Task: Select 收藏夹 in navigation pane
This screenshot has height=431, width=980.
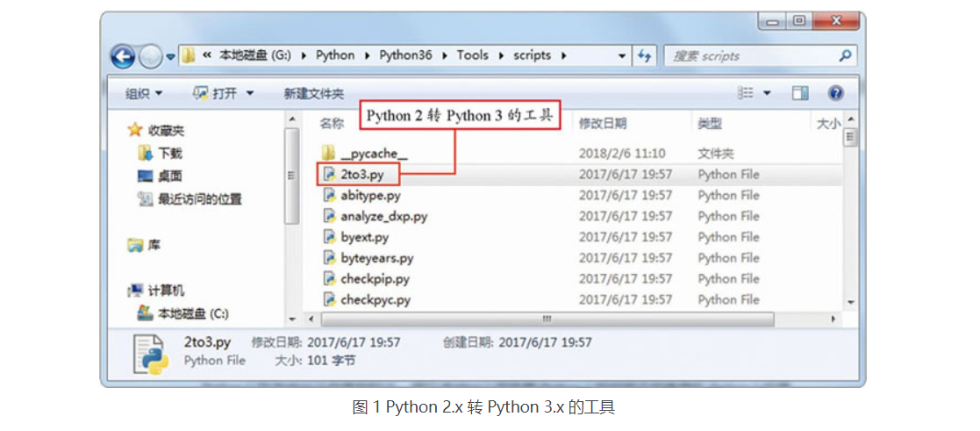Action: tap(166, 131)
